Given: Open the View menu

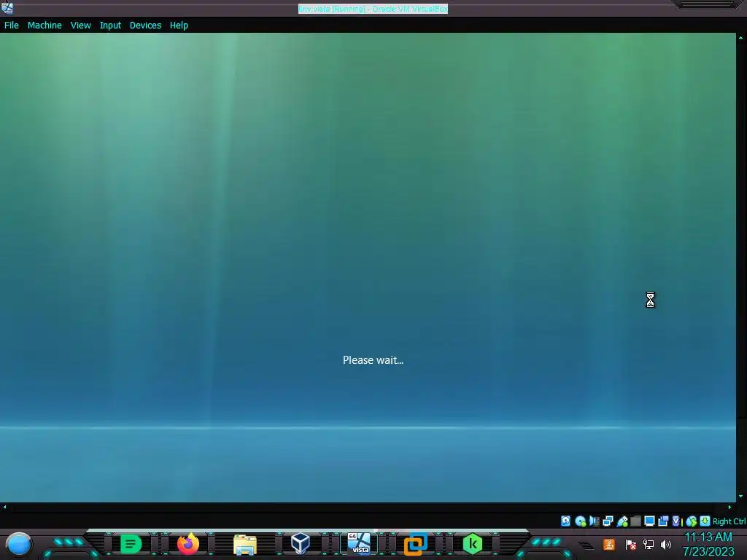Looking at the screenshot, I should coord(80,26).
